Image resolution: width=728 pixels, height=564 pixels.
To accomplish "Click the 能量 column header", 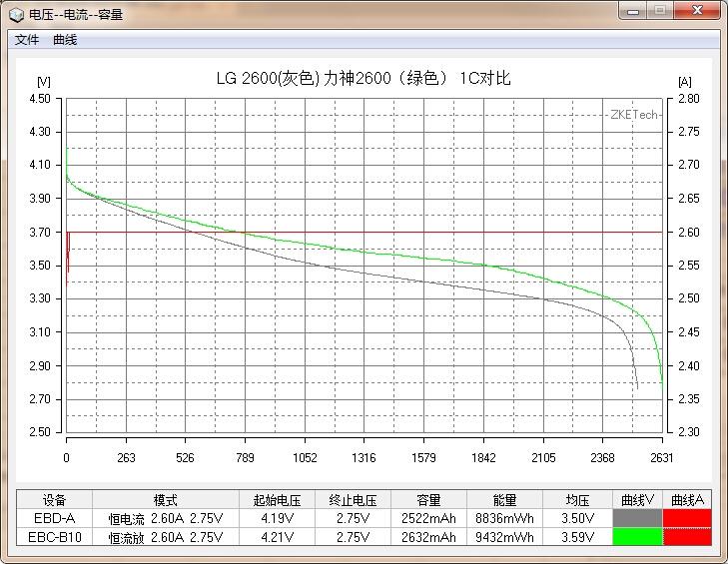I will (504, 500).
